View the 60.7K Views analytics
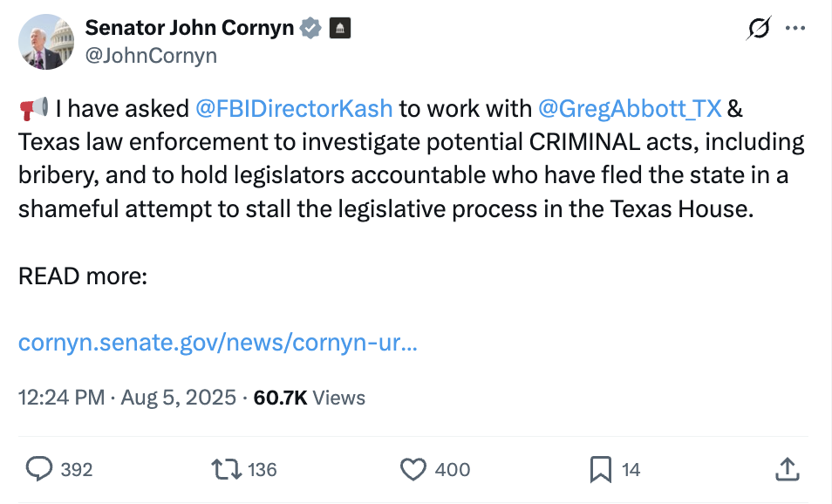This screenshot has height=504, width=832. tap(310, 398)
